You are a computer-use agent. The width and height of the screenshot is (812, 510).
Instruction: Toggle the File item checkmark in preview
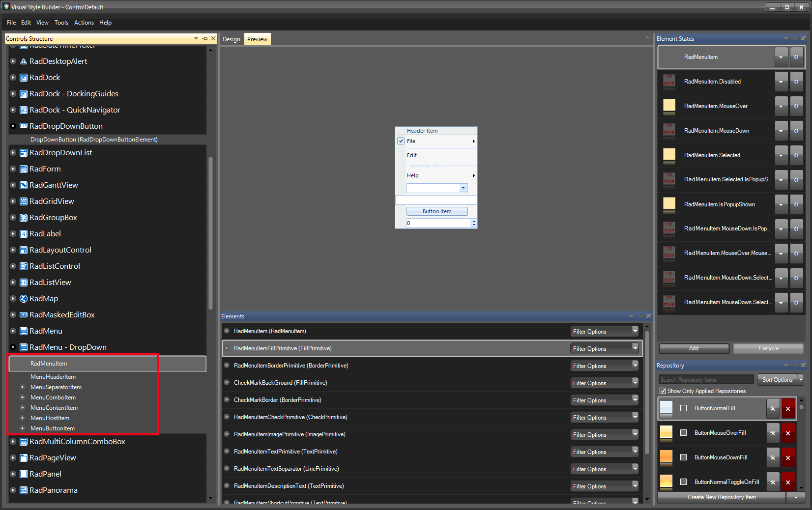tap(401, 141)
